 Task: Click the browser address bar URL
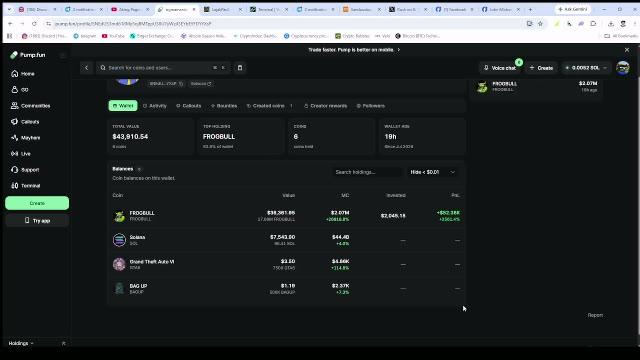pos(133,24)
